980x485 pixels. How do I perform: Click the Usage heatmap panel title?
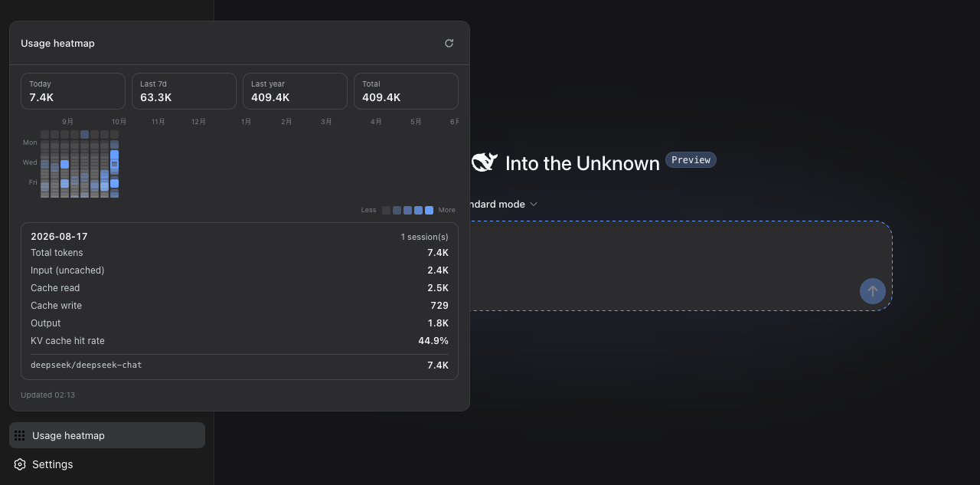pyautogui.click(x=57, y=44)
